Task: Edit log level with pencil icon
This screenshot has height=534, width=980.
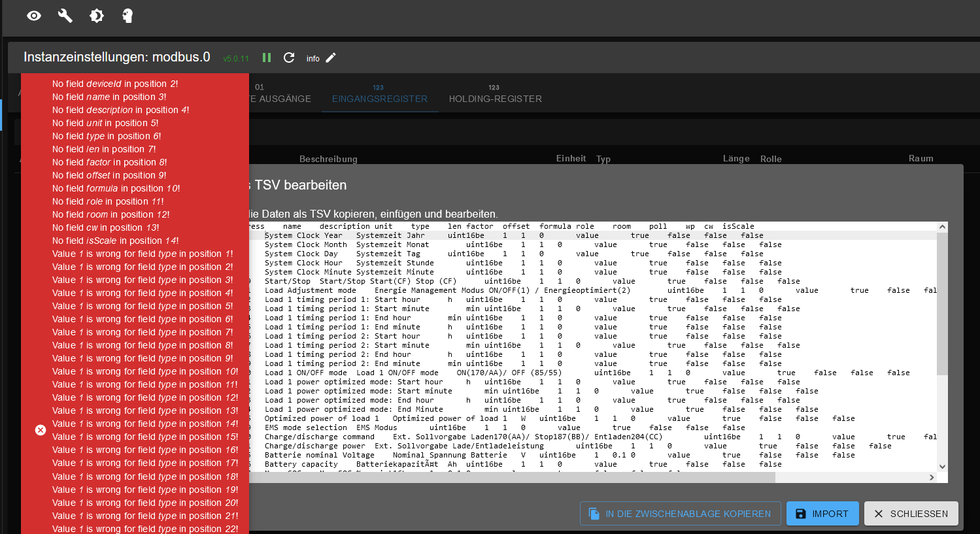Action: point(331,58)
